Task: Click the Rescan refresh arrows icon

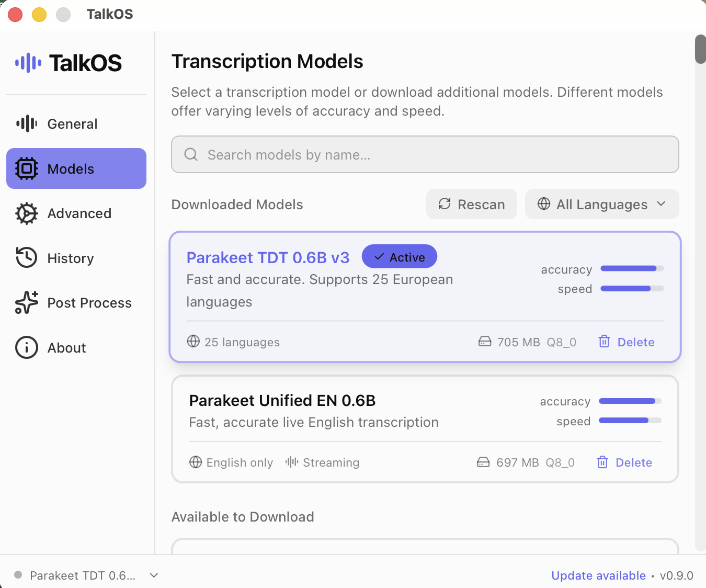Action: point(445,204)
